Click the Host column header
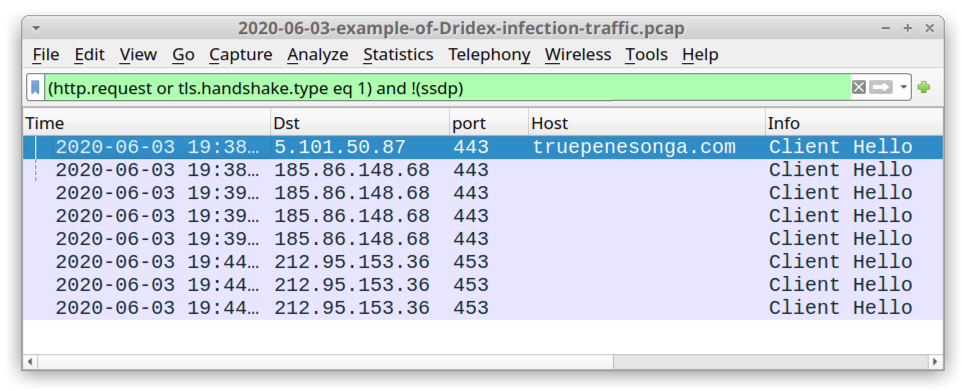 [x=647, y=123]
